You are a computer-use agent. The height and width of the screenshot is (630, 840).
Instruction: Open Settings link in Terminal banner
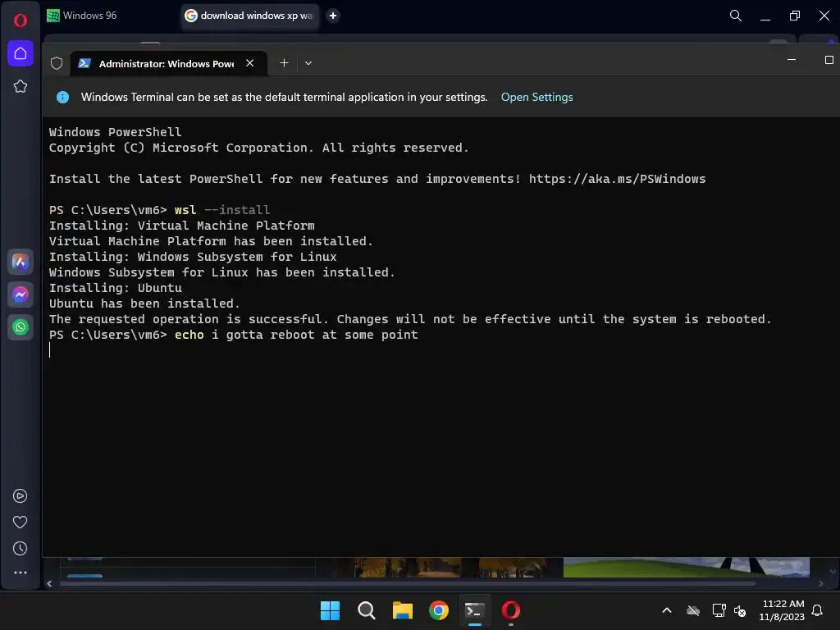point(536,97)
